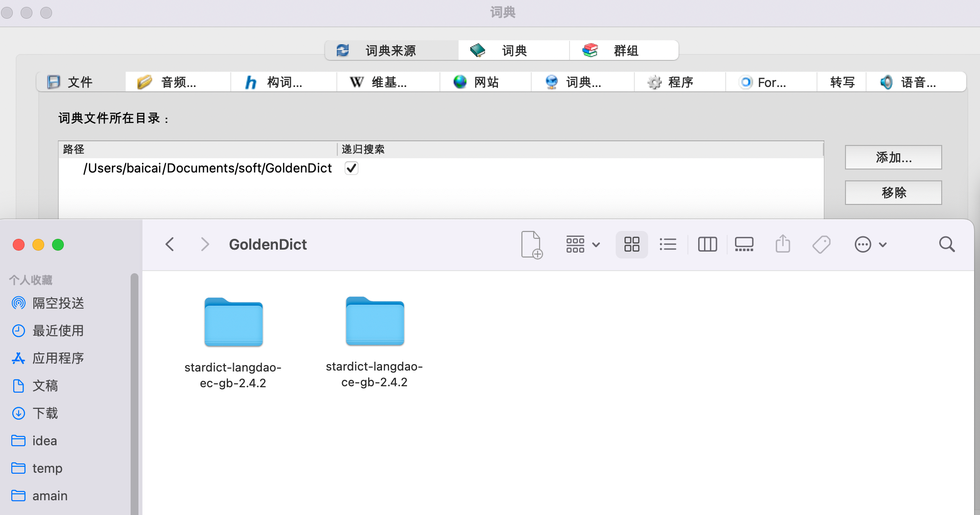The image size is (980, 515).
Task: Click the Finder tags icon
Action: pyautogui.click(x=821, y=244)
